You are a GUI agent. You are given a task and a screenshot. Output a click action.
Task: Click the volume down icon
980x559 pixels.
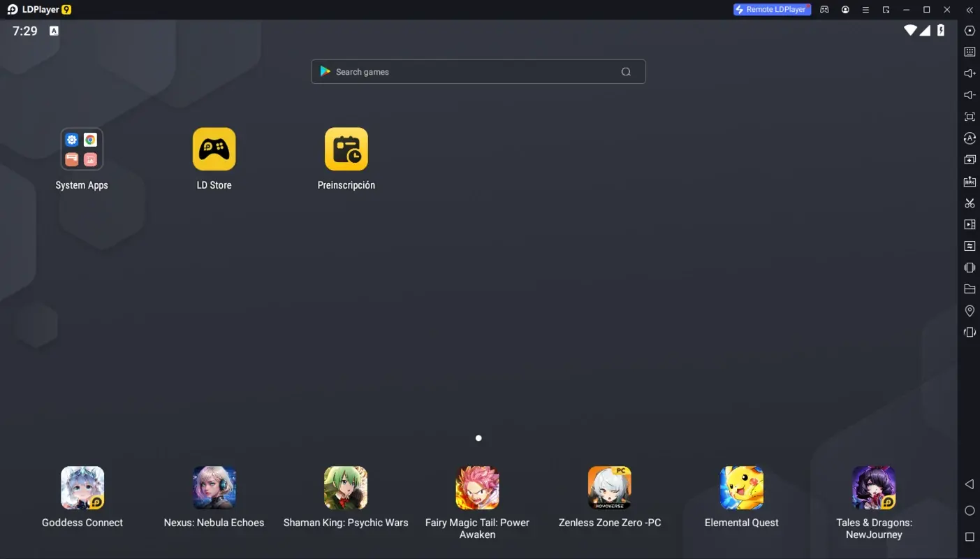tap(970, 94)
